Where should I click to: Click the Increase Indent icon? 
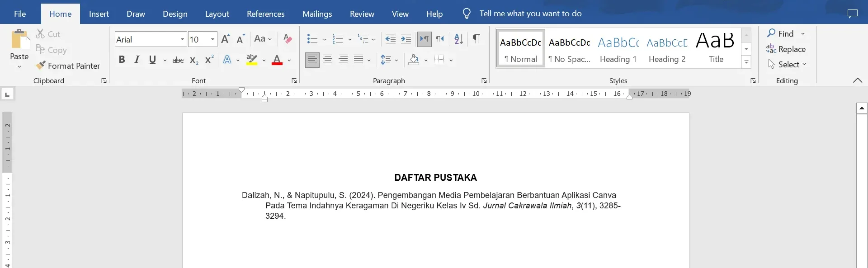tap(406, 39)
